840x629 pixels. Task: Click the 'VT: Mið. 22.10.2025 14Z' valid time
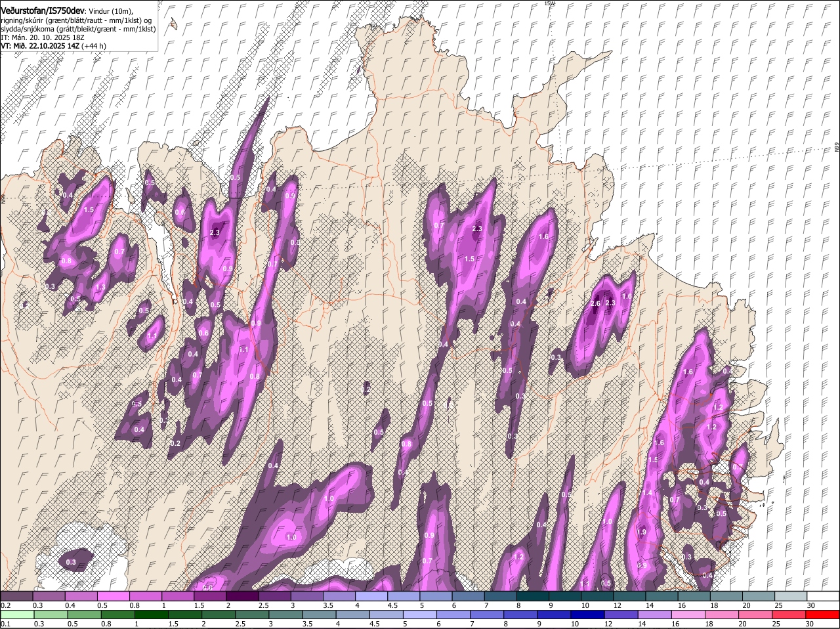(x=40, y=46)
